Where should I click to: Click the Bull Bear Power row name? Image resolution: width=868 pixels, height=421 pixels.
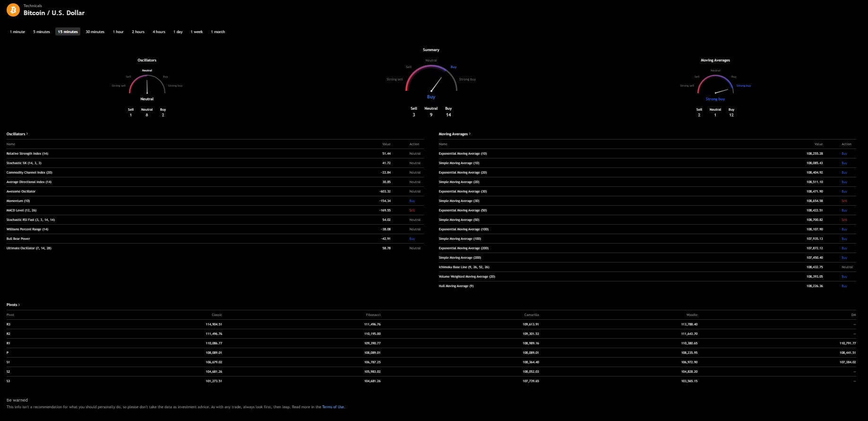pyautogui.click(x=18, y=239)
